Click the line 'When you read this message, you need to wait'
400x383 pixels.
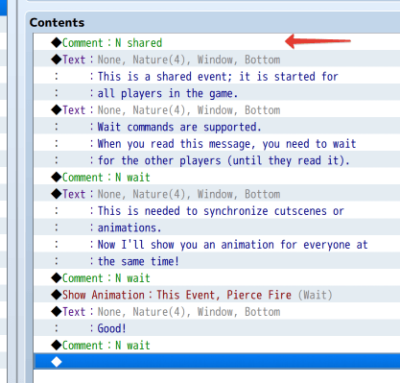[x=217, y=143]
